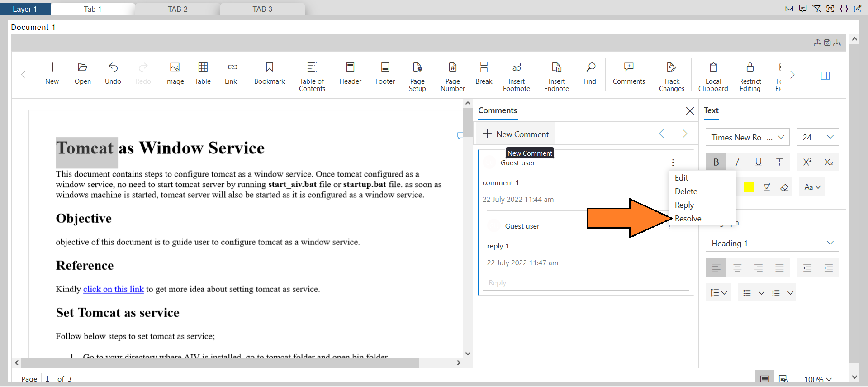868x387 pixels.
Task: Go to the previous comment arrow
Action: click(x=661, y=134)
